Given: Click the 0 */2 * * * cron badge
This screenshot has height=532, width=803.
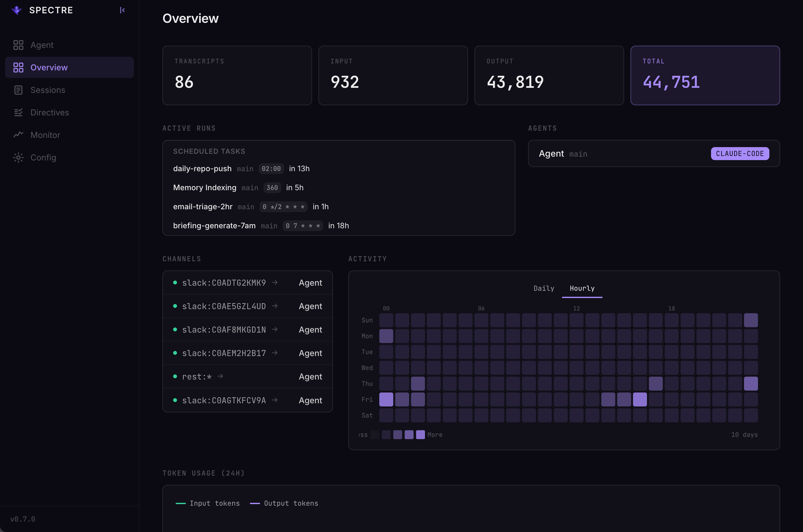Looking at the screenshot, I should click(284, 207).
